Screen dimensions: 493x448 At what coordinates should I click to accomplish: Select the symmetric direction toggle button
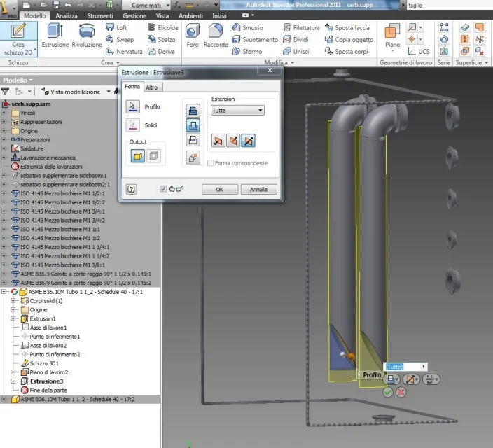coord(248,141)
